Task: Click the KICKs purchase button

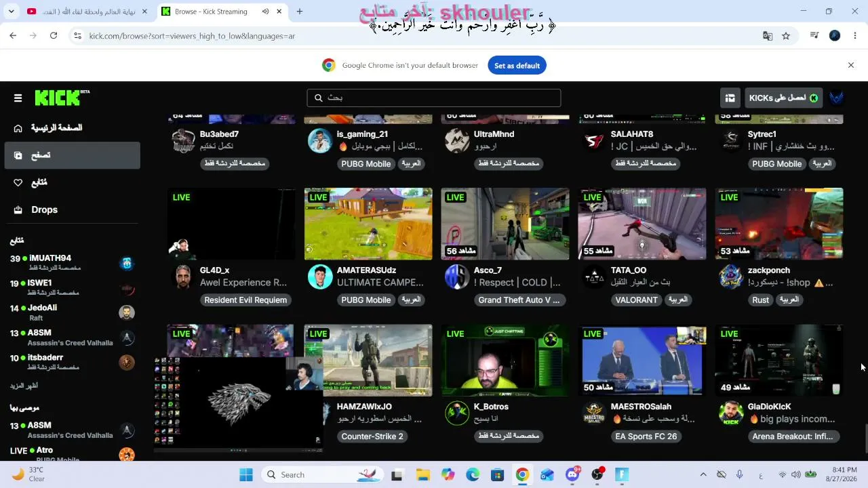Action: [x=784, y=98]
